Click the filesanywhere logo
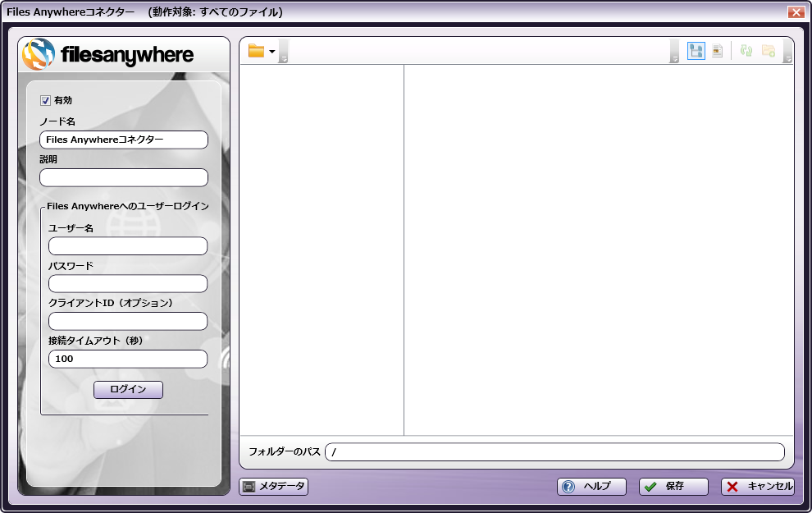 (108, 54)
